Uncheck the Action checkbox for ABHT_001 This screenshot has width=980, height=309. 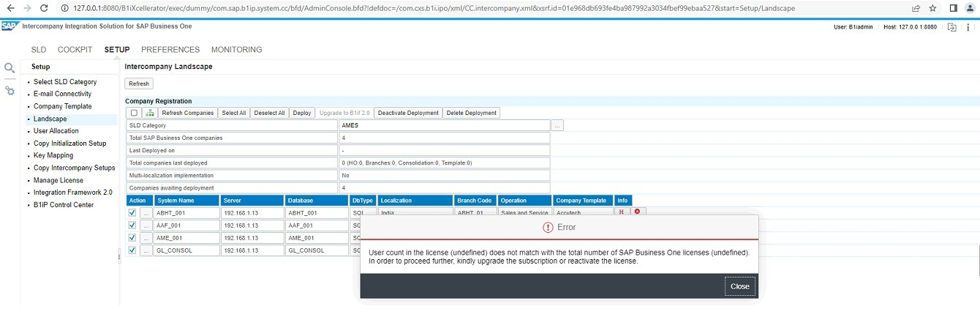tap(132, 212)
